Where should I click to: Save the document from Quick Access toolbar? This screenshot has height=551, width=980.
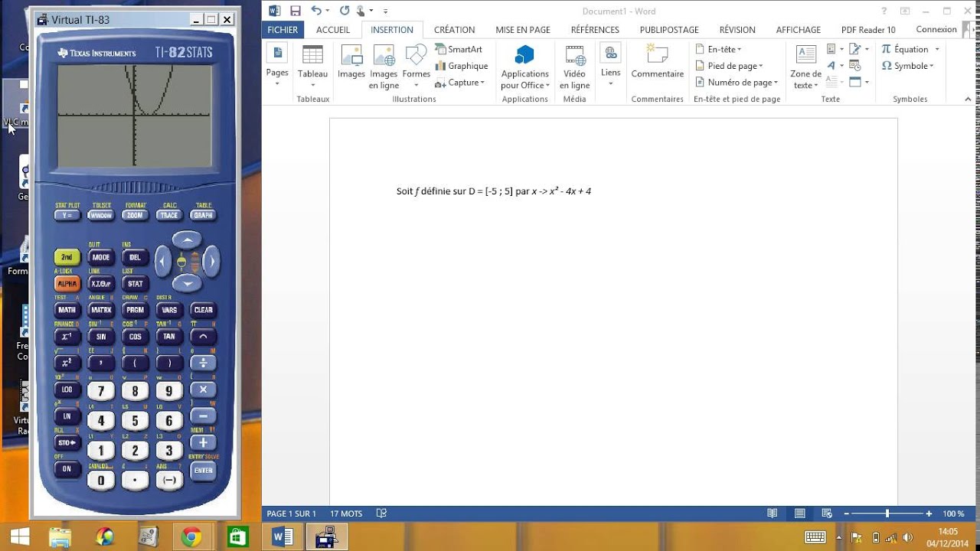[296, 11]
